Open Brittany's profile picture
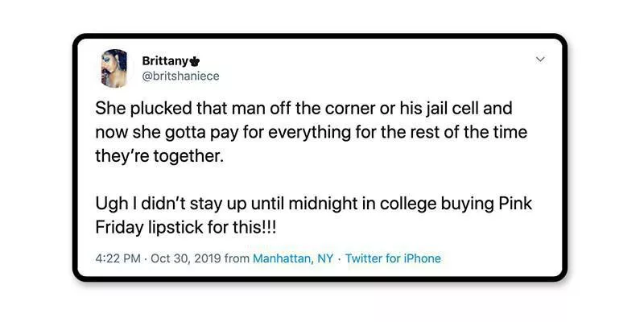 [114, 68]
